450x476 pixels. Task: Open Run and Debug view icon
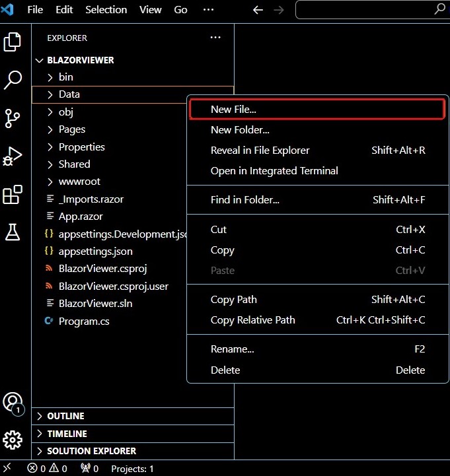tap(13, 156)
